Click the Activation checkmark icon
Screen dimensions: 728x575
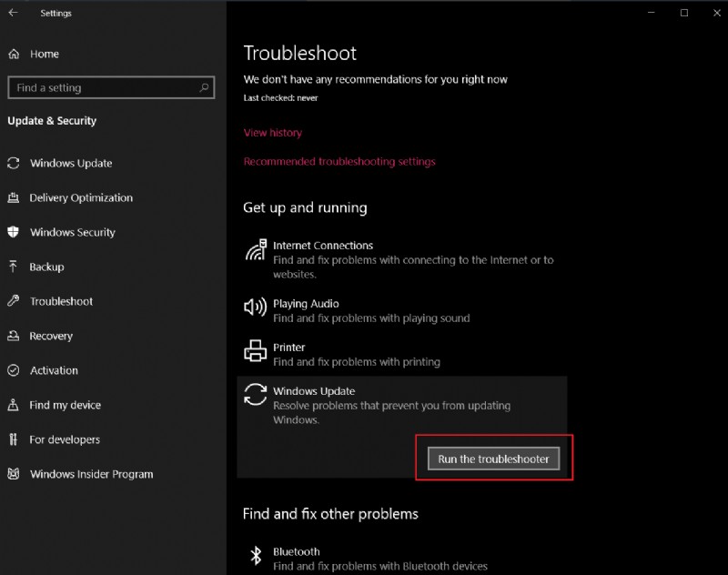click(x=14, y=371)
